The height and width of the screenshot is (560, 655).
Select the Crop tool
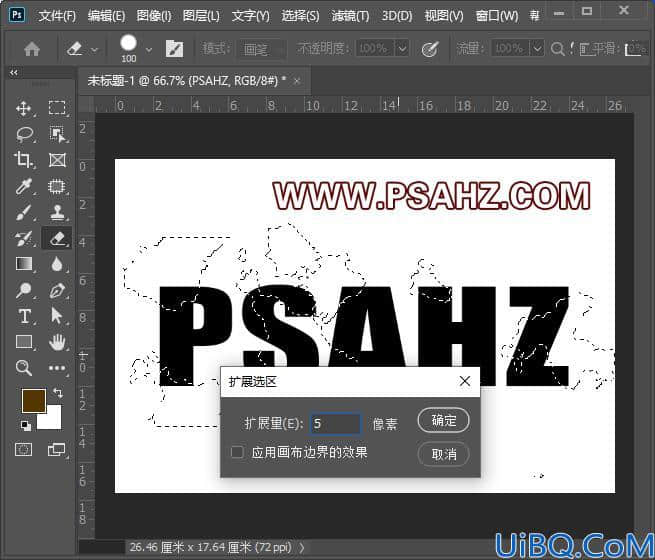tap(23, 160)
